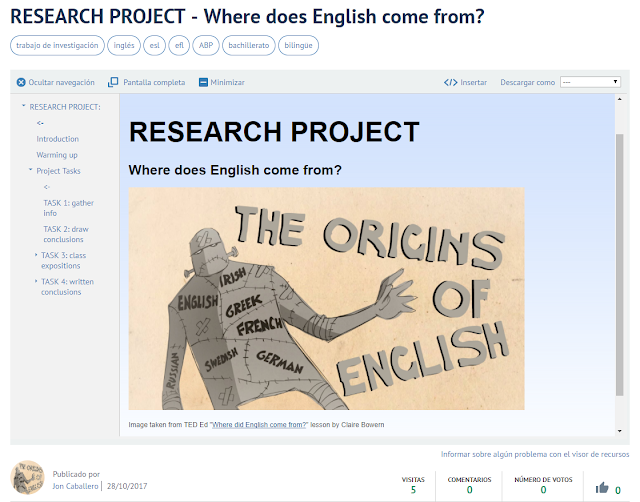Click the Minimizar icon
The image size is (640, 502).
pos(203,82)
